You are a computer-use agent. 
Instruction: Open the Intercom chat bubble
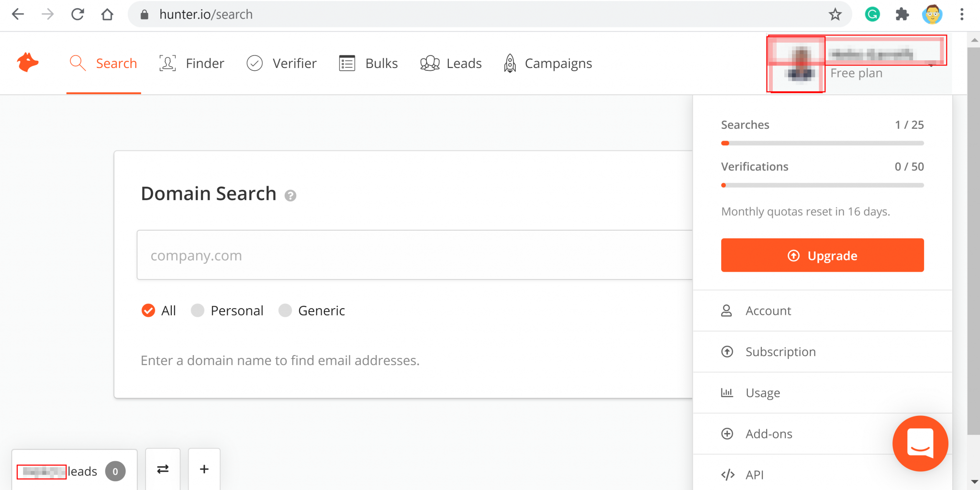[920, 443]
